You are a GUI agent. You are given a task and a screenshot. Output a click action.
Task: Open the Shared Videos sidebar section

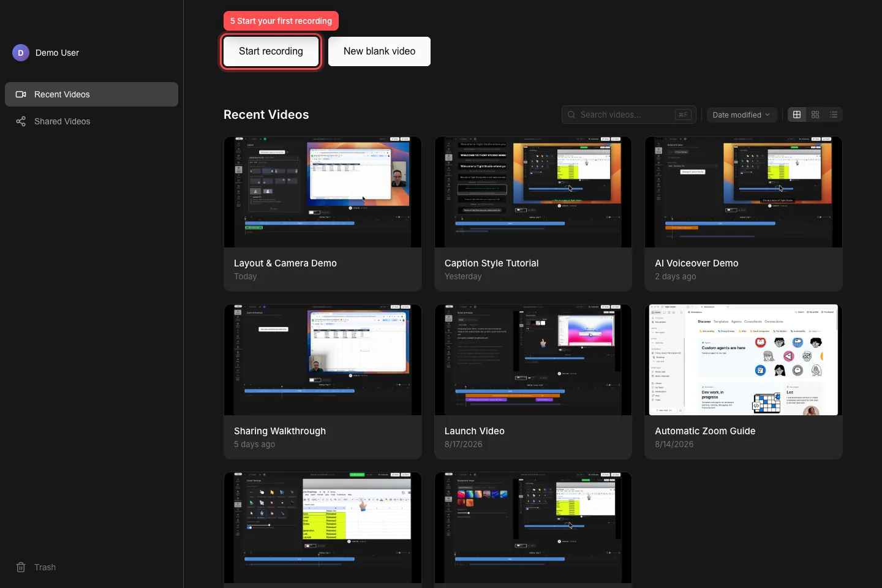pyautogui.click(x=91, y=121)
